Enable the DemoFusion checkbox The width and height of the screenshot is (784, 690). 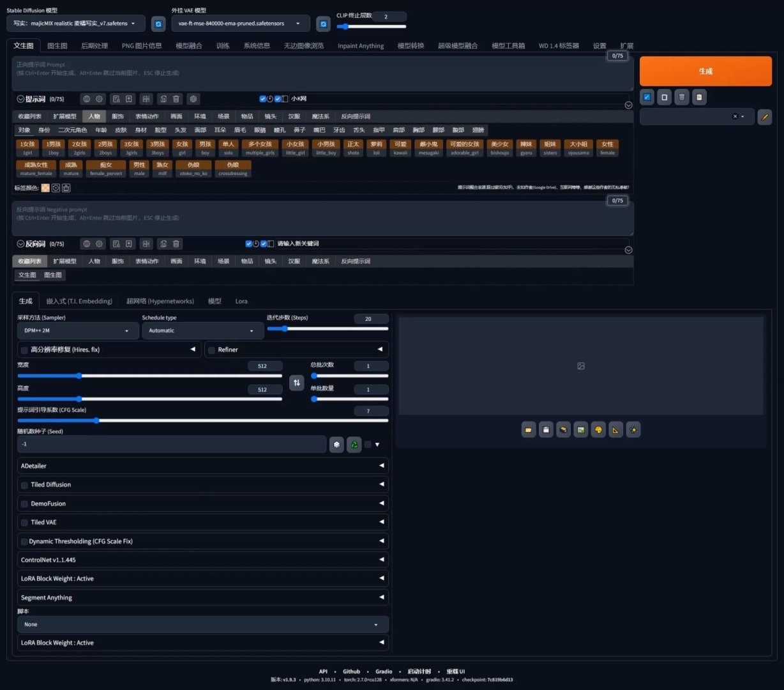(24, 504)
